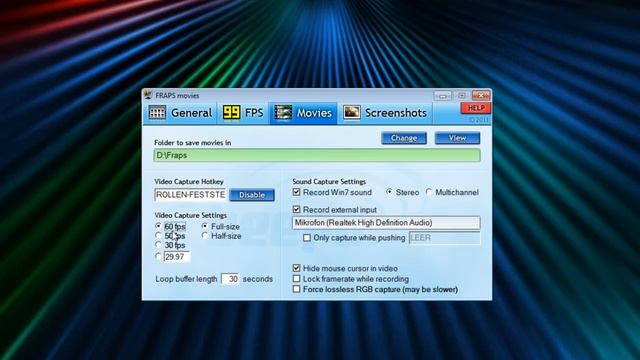Click the Screenshots picture icon
This screenshot has width=640, height=360.
[x=351, y=112]
